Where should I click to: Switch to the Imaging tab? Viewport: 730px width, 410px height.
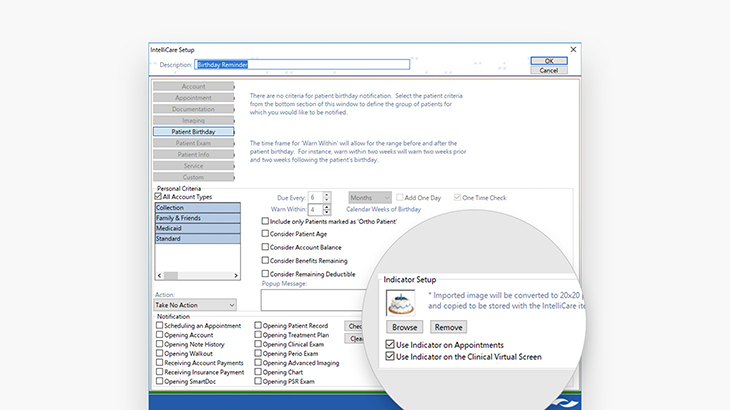point(193,120)
